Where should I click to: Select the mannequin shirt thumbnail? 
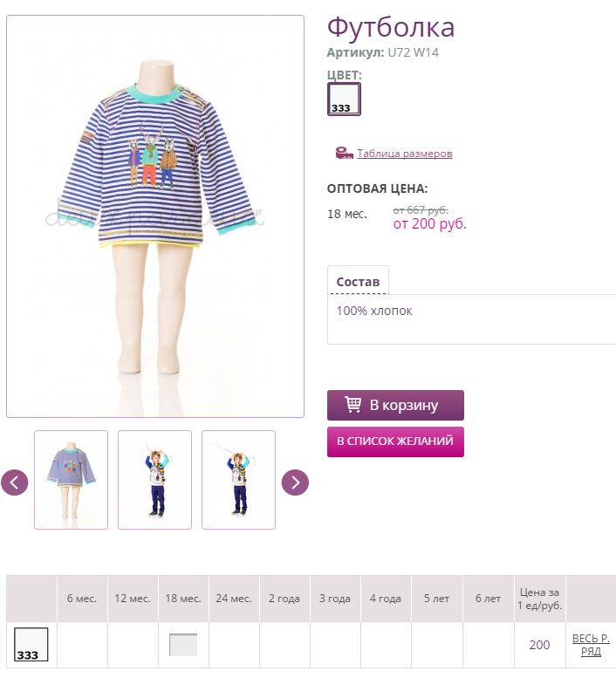(71, 480)
